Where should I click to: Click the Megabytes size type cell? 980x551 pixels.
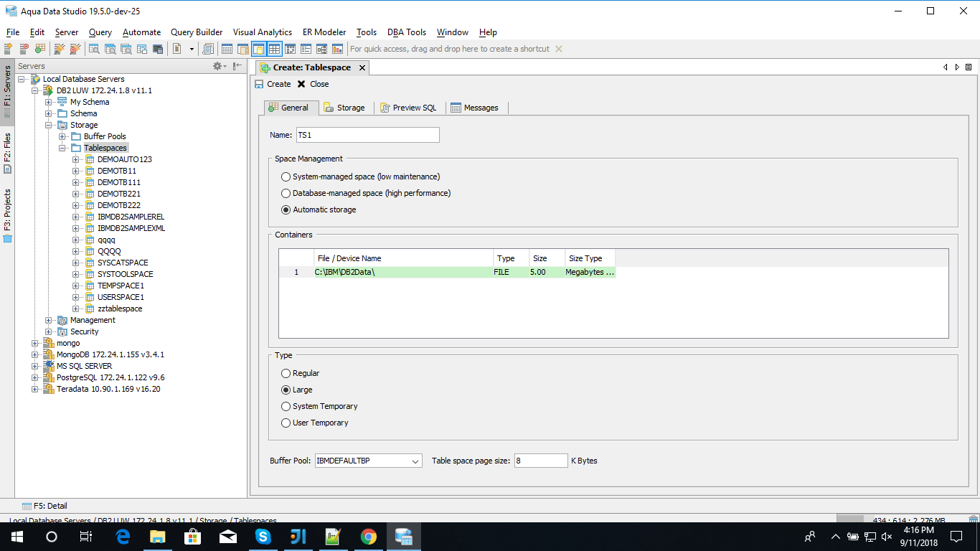590,273
